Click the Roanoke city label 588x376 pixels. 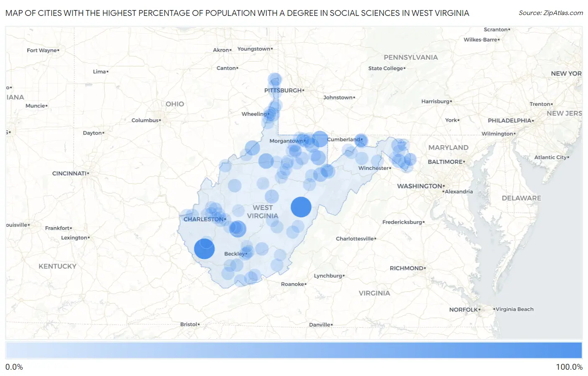(292, 284)
